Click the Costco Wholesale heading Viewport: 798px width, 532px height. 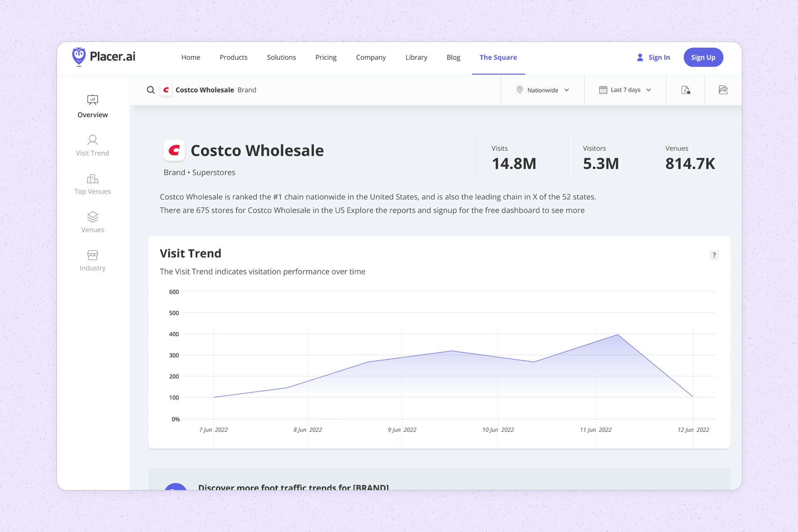click(x=257, y=150)
